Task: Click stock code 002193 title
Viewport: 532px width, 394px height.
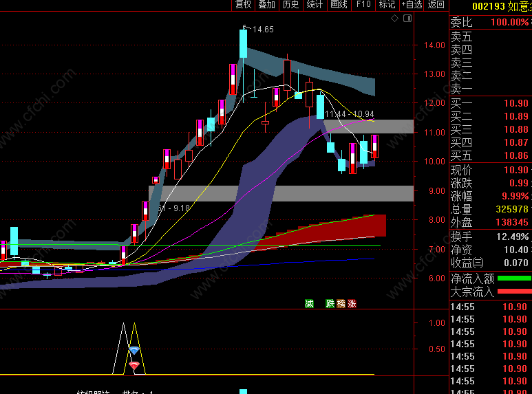Action: (x=489, y=6)
